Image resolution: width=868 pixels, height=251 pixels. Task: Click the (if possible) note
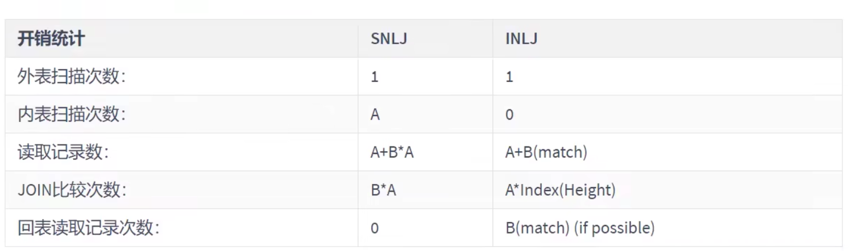(614, 228)
